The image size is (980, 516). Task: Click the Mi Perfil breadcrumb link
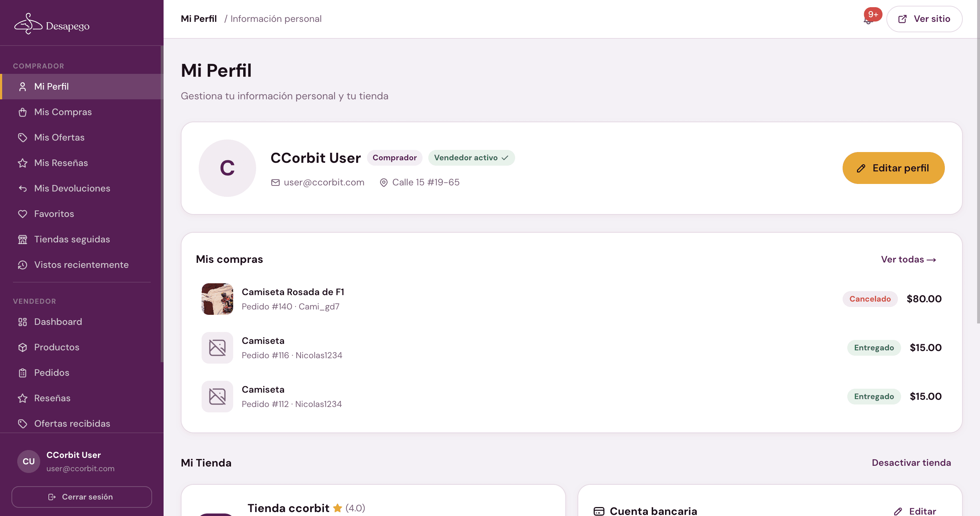[x=199, y=19]
